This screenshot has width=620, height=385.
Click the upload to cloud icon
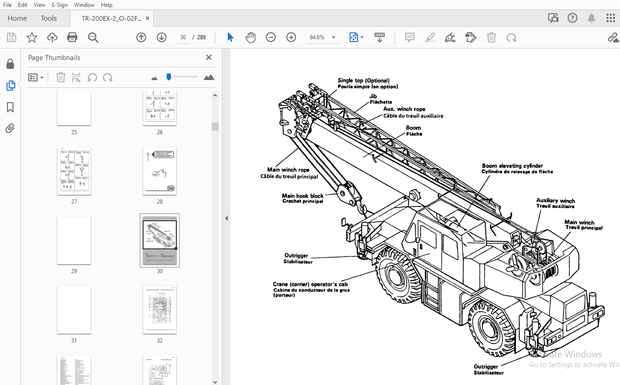(52, 38)
